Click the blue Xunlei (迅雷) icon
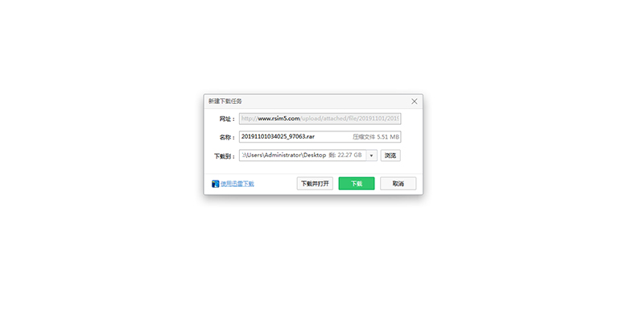This screenshot has height=328, width=644. [215, 184]
